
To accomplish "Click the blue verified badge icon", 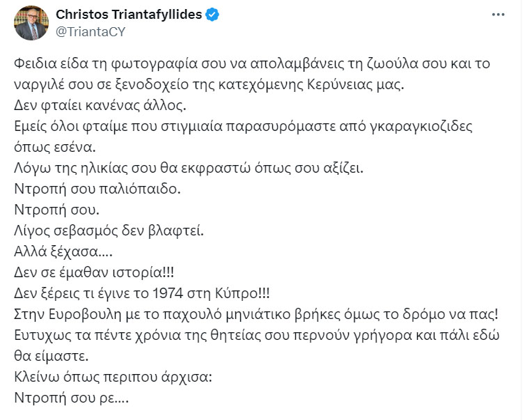I will [212, 15].
